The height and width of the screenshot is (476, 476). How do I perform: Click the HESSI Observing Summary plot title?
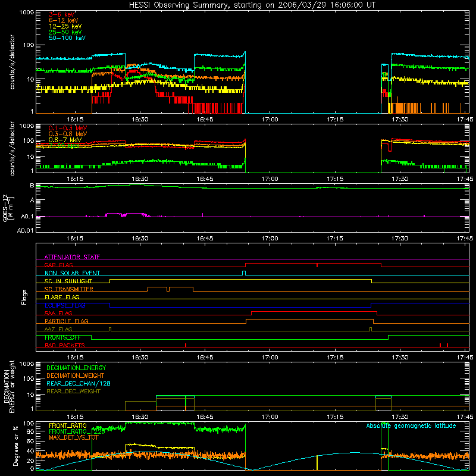tap(252, 5)
